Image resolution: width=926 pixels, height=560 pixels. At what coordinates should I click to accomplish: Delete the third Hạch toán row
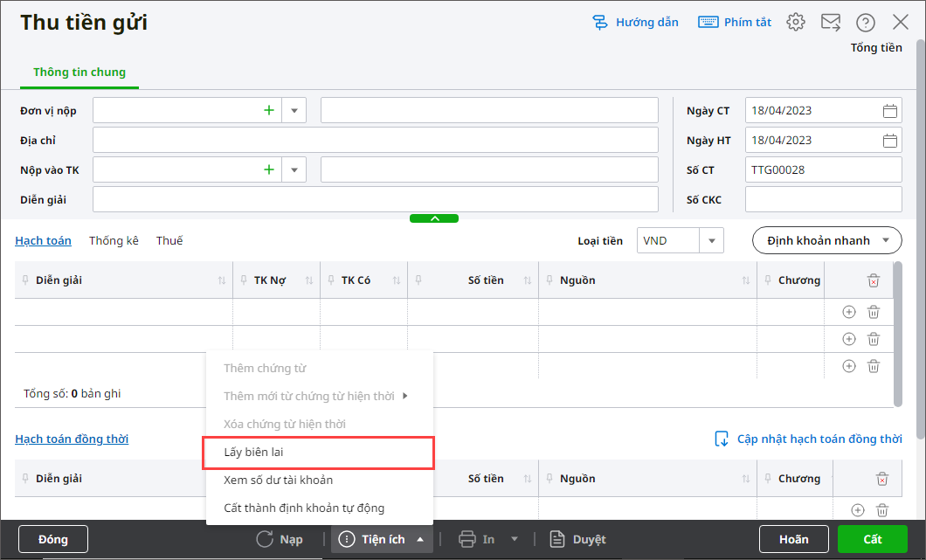873,366
